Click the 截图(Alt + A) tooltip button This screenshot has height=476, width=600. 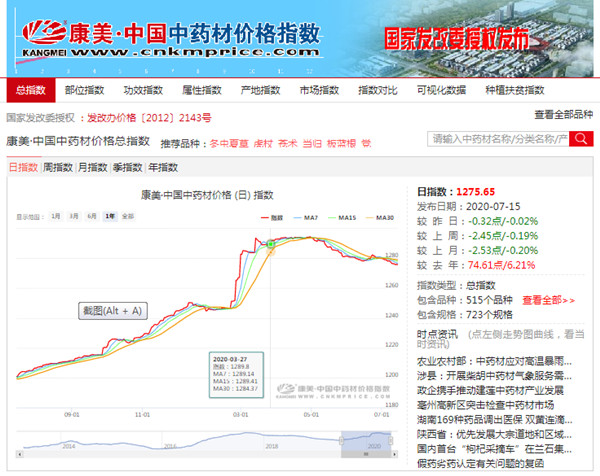pos(113,311)
